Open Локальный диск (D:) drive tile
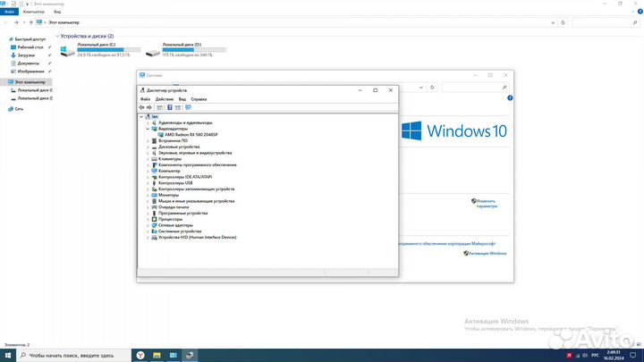 [186, 50]
